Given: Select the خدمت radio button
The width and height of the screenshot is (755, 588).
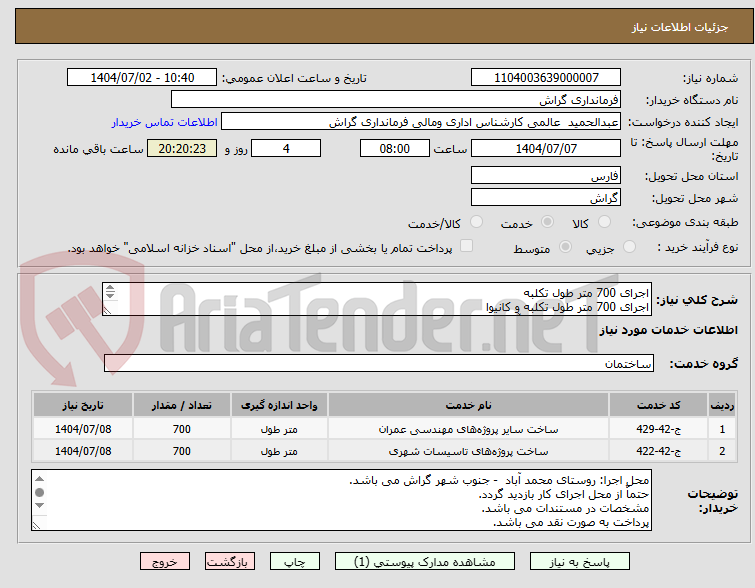Looking at the screenshot, I should pyautogui.click(x=547, y=222).
